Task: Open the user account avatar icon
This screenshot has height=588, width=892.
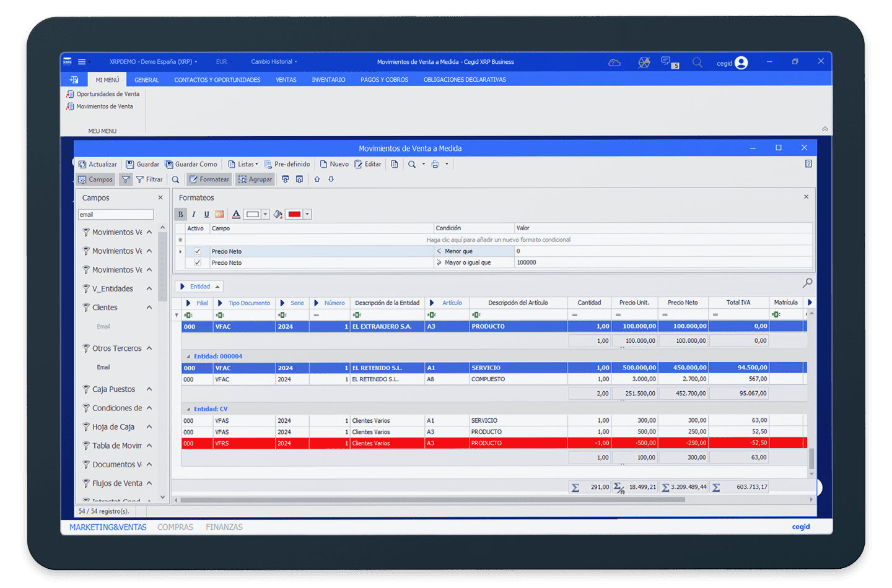Action: coord(741,63)
